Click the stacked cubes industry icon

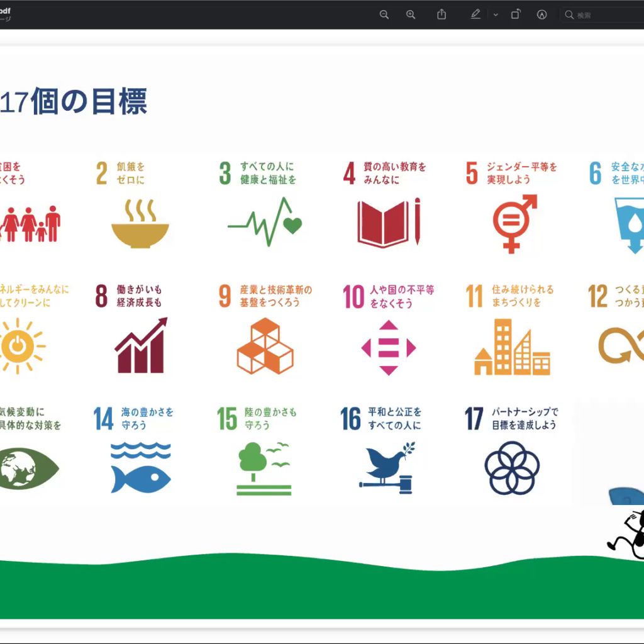(265, 346)
